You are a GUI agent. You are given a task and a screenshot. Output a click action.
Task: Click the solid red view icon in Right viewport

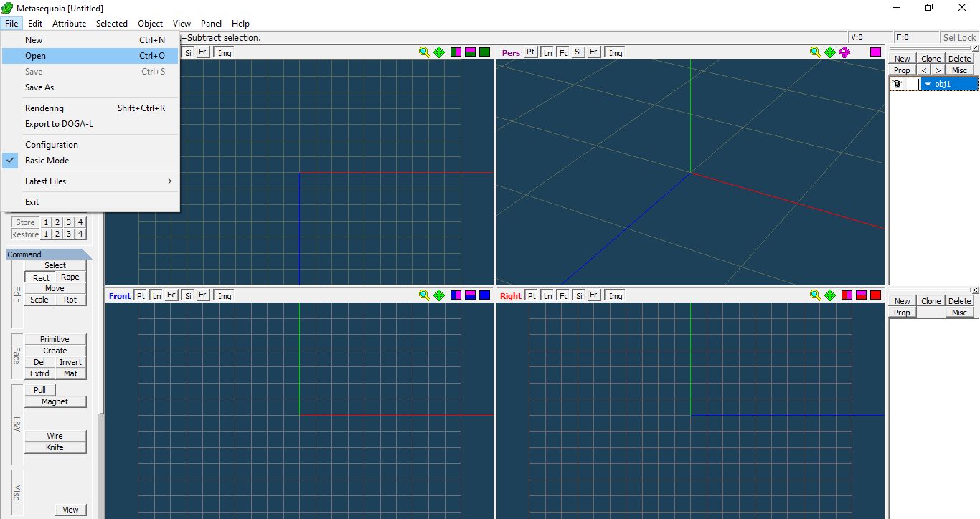pos(875,295)
